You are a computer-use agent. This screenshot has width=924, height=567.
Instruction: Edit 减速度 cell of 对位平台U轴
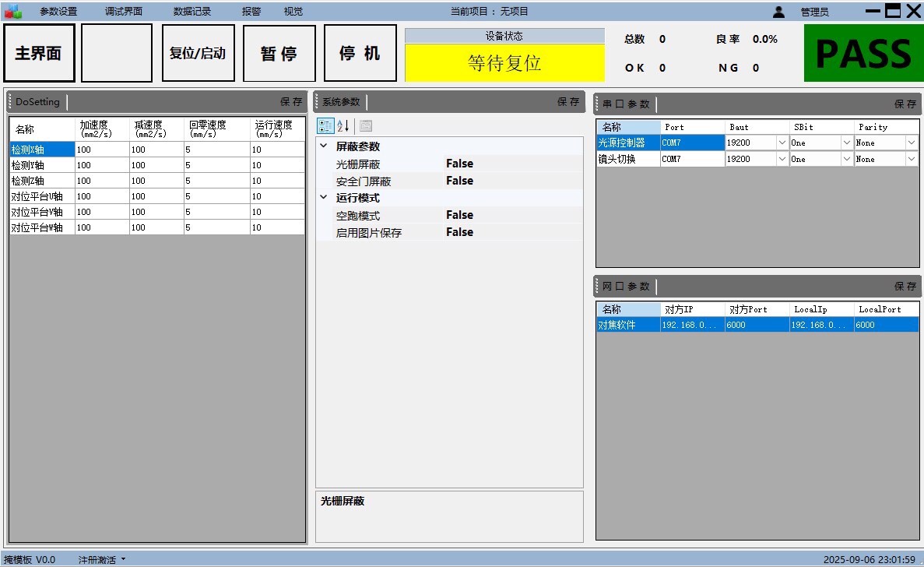pyautogui.click(x=156, y=196)
